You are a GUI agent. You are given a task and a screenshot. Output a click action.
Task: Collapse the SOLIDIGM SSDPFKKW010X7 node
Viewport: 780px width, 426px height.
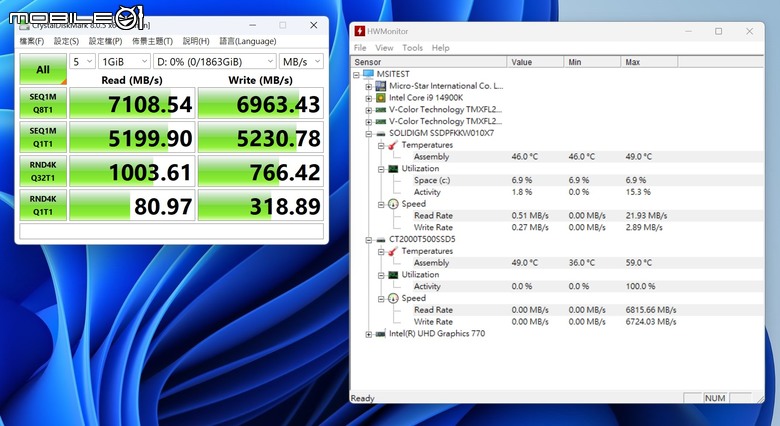tap(369, 134)
